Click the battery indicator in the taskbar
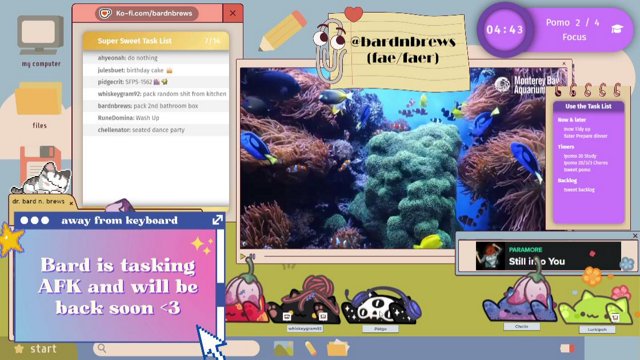The width and height of the screenshot is (640, 360). (567, 348)
